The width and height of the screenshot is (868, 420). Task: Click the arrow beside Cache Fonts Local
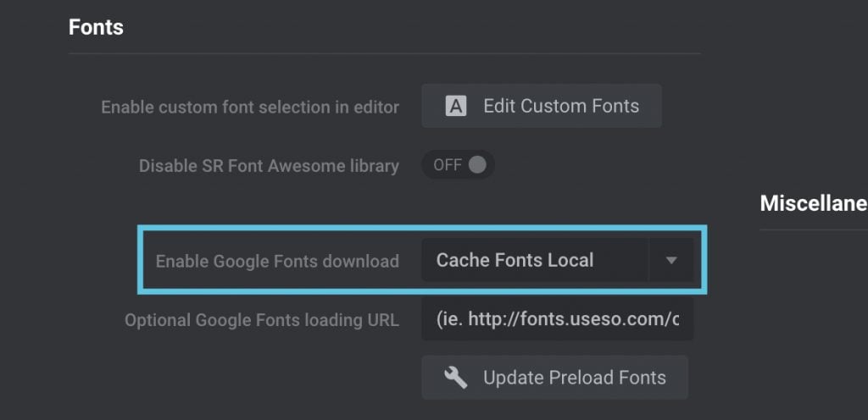[x=671, y=260]
